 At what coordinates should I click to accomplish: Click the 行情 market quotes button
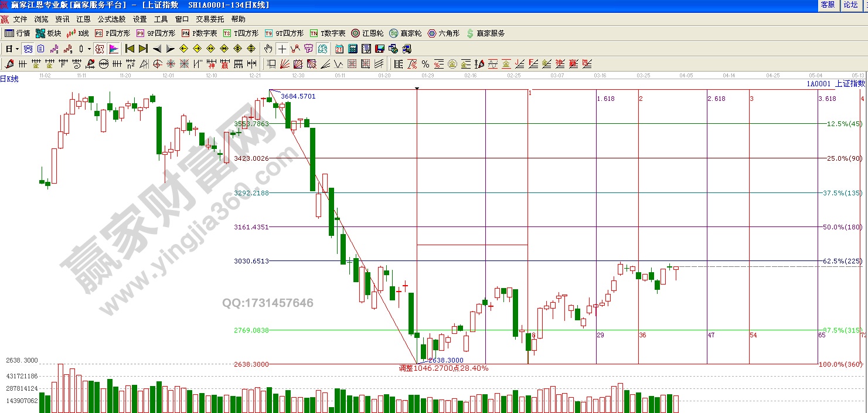pyautogui.click(x=18, y=33)
